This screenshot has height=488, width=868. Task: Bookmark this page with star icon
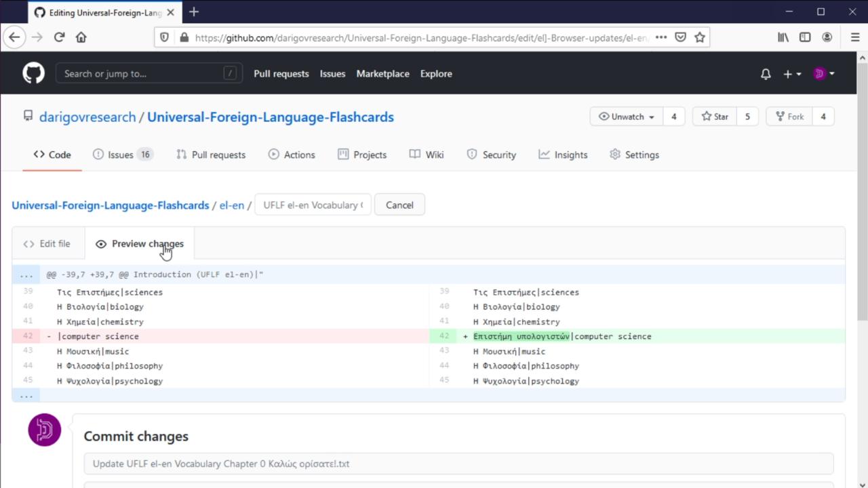[700, 37]
